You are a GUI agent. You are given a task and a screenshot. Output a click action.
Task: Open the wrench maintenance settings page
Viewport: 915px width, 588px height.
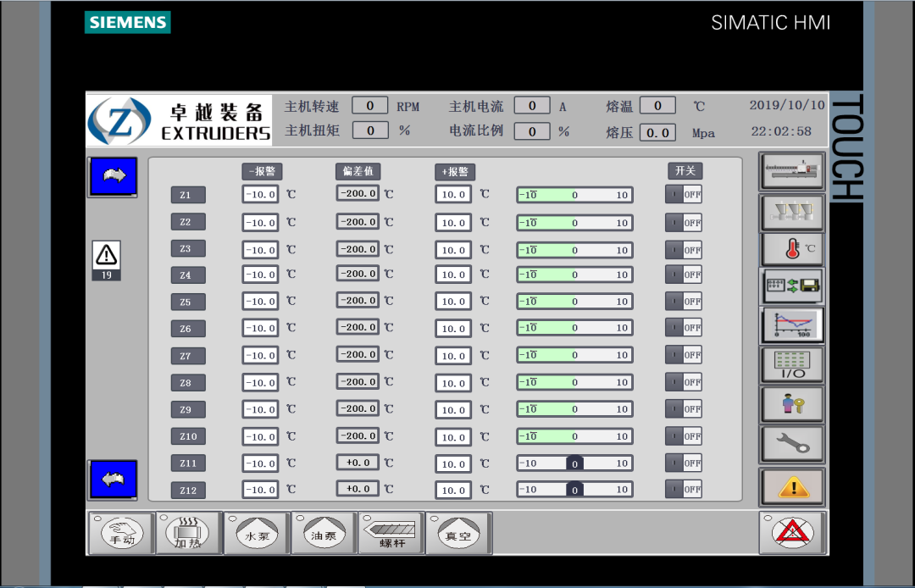(791, 443)
